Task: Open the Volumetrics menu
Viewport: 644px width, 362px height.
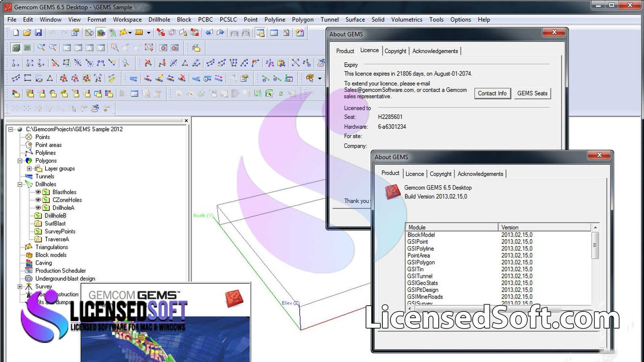Action: (x=407, y=19)
